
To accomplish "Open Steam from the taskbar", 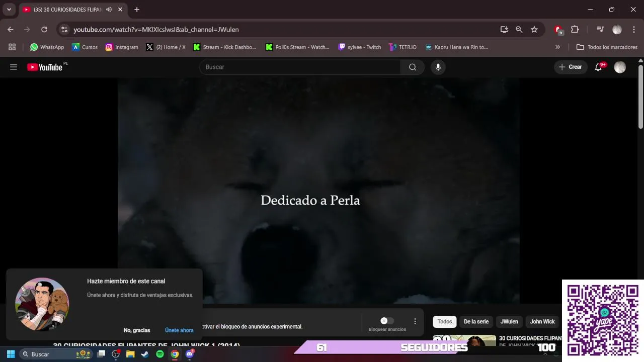I will tap(145, 354).
